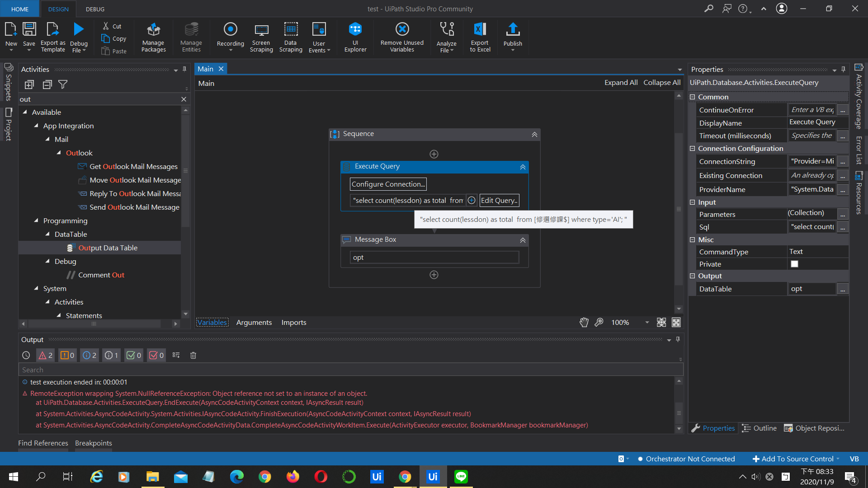Screen dimensions: 868x488
Task: Collapse the Outlook node in Activities tree
Action: 58,153
